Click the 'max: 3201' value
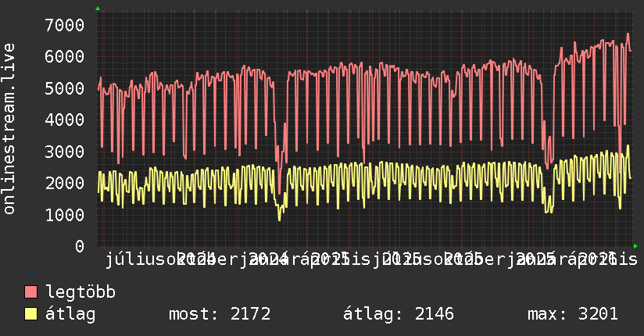The width and height of the screenshot is (644, 336). click(x=573, y=314)
